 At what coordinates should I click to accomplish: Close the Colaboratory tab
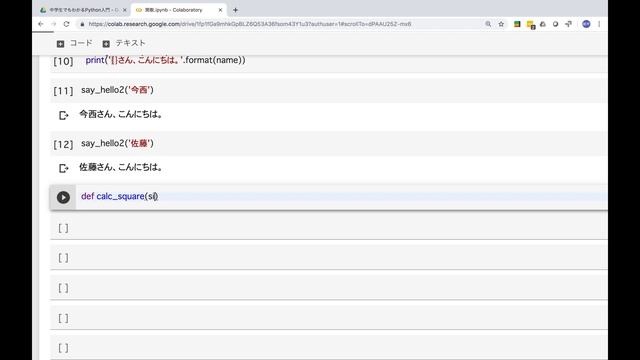(x=220, y=10)
